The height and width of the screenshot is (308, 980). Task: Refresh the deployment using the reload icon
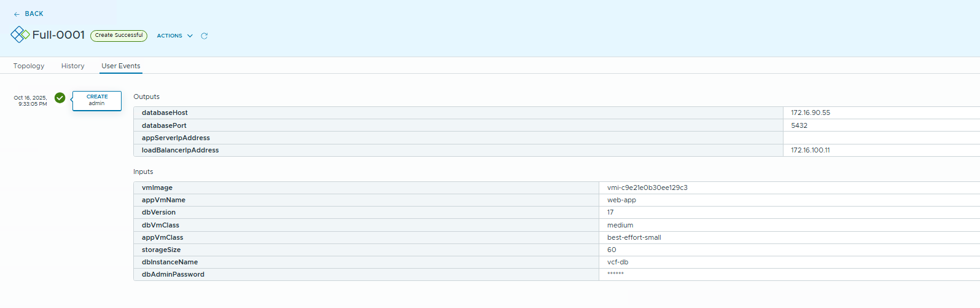pos(204,36)
